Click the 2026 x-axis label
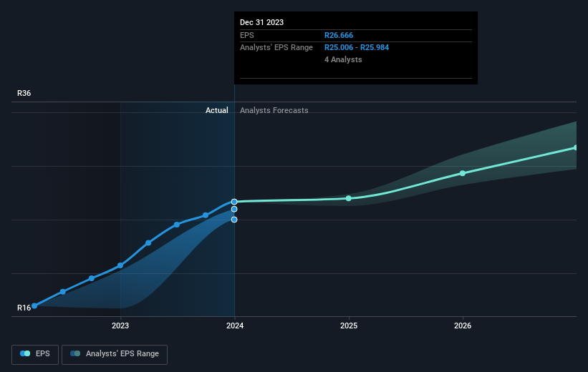The height and width of the screenshot is (372, 588). (x=463, y=325)
